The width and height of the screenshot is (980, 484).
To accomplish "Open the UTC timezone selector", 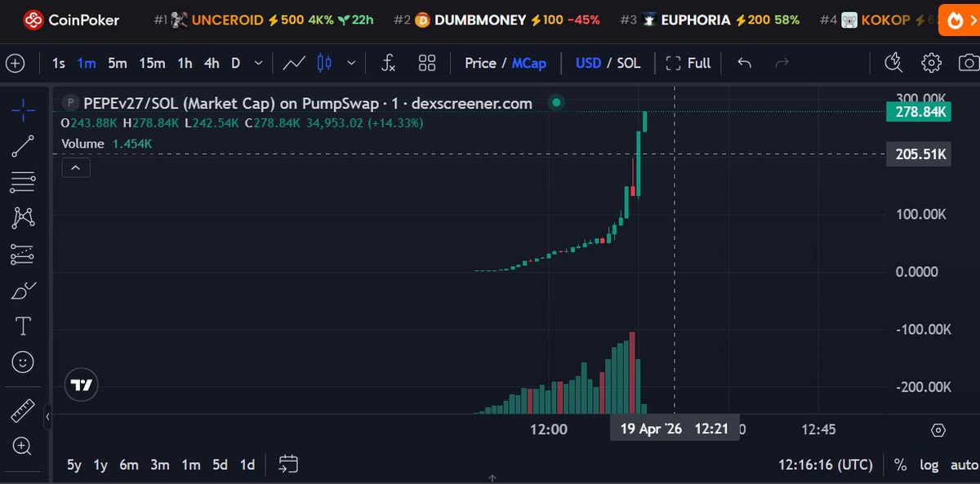I will click(x=826, y=464).
